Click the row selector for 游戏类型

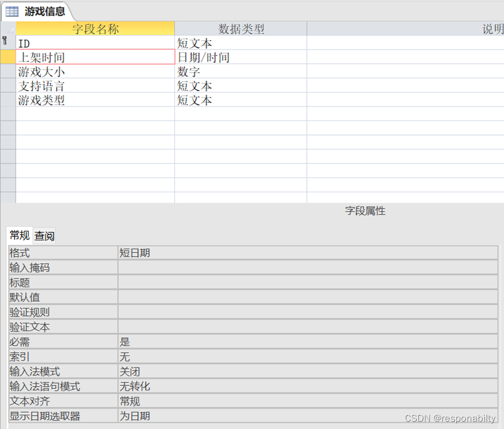[8, 100]
